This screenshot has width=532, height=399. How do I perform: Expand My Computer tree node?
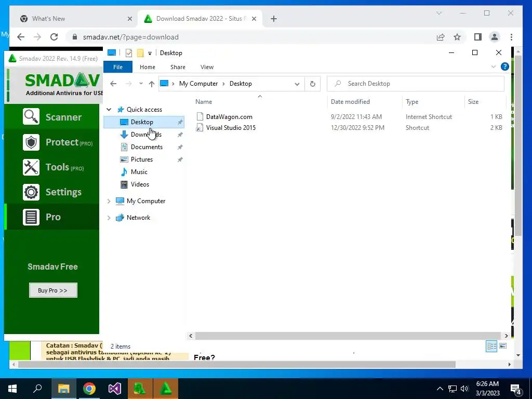coord(109,201)
